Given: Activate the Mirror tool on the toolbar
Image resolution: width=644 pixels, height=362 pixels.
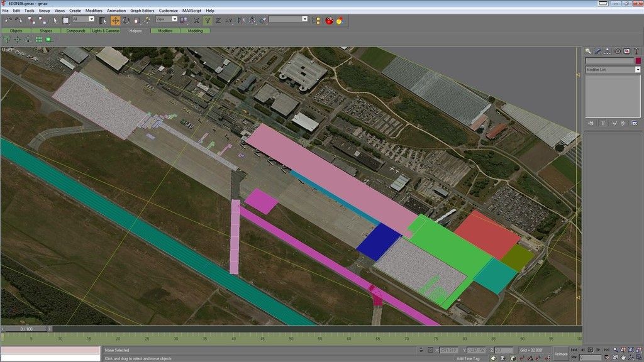Looking at the screenshot, I should click(x=241, y=20).
